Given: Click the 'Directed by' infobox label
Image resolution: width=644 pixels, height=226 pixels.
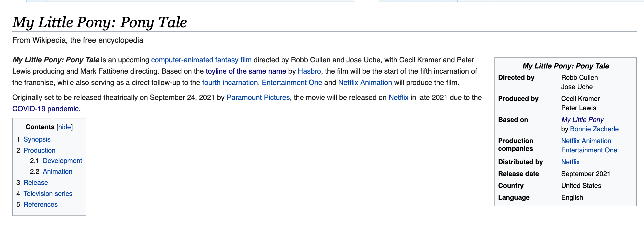Looking at the screenshot, I should pos(516,78).
